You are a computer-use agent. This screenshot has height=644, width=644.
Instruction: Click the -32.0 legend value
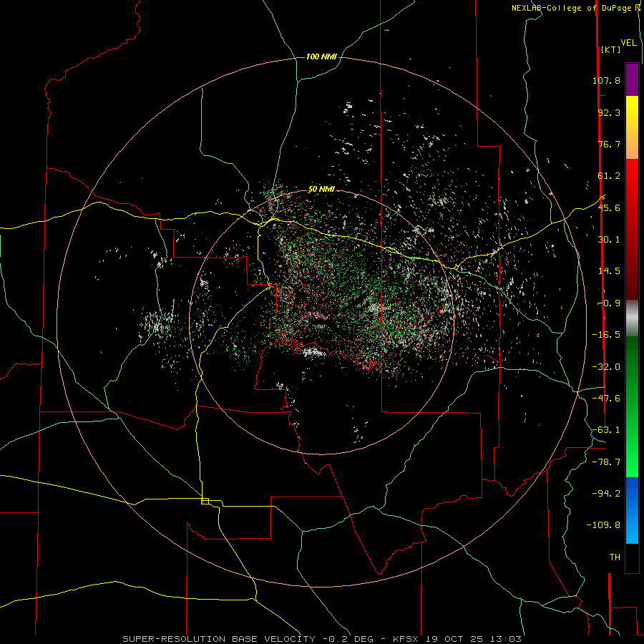[606, 367]
